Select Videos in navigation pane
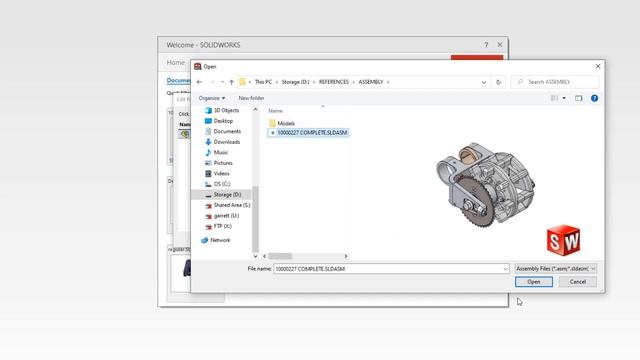Image resolution: width=640 pixels, height=360 pixels. (x=217, y=173)
